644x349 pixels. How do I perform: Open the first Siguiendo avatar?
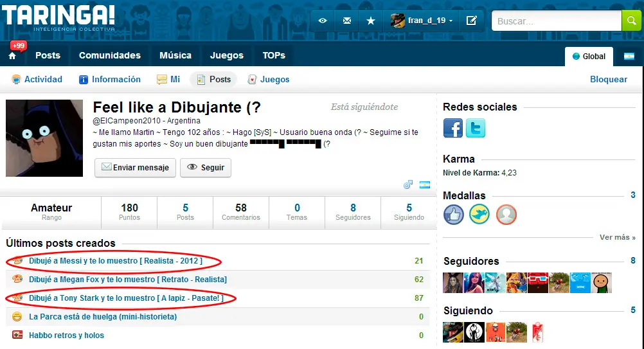[x=453, y=332]
